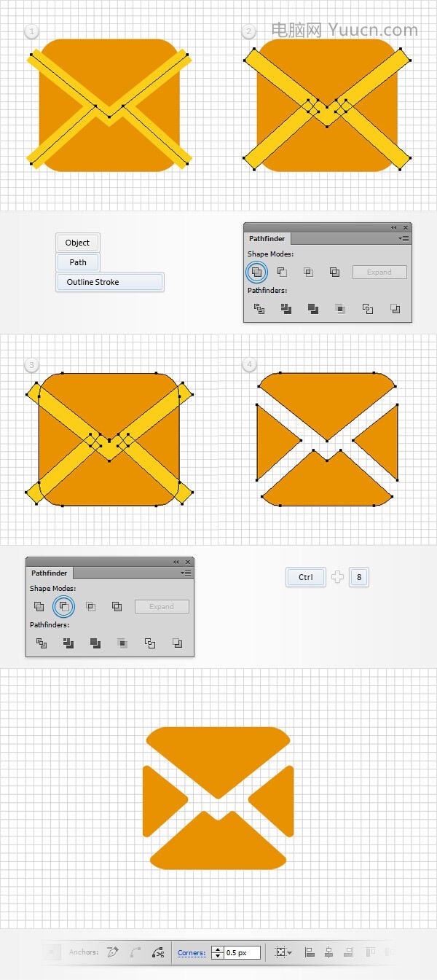Click Minus Front in the upper Pathfinder panel

(x=282, y=272)
